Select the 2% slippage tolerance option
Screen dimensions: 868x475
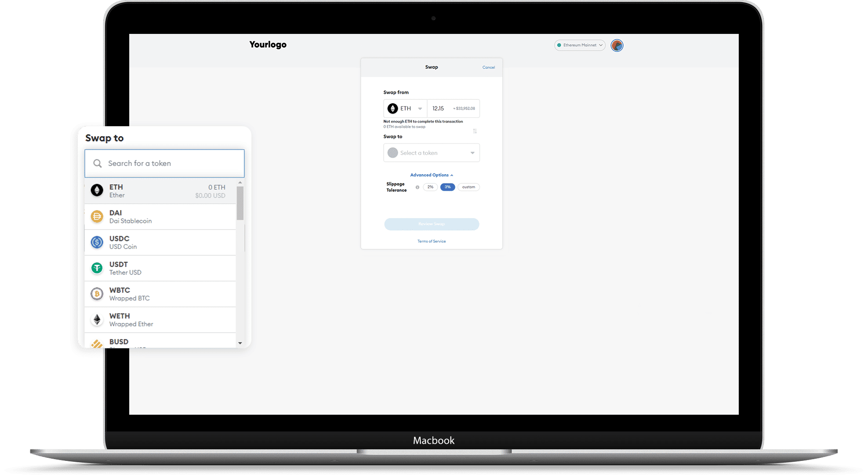point(430,187)
